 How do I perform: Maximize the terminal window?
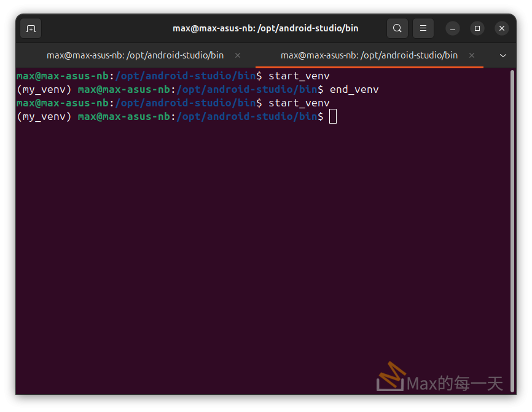click(x=477, y=28)
